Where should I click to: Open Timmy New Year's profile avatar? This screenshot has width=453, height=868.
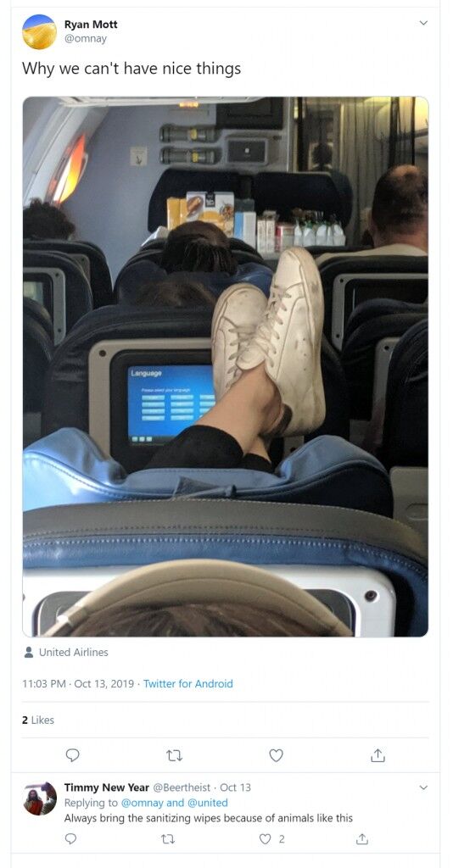[x=39, y=798]
